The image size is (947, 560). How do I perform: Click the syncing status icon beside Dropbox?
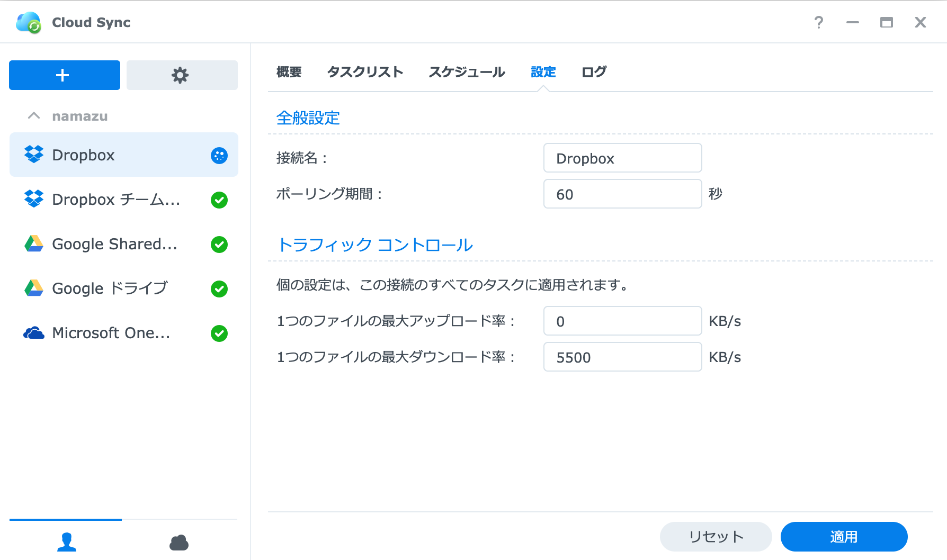tap(219, 155)
